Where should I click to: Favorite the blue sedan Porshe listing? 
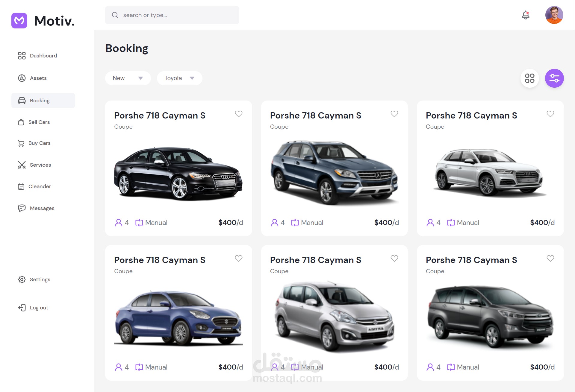pos(239,258)
